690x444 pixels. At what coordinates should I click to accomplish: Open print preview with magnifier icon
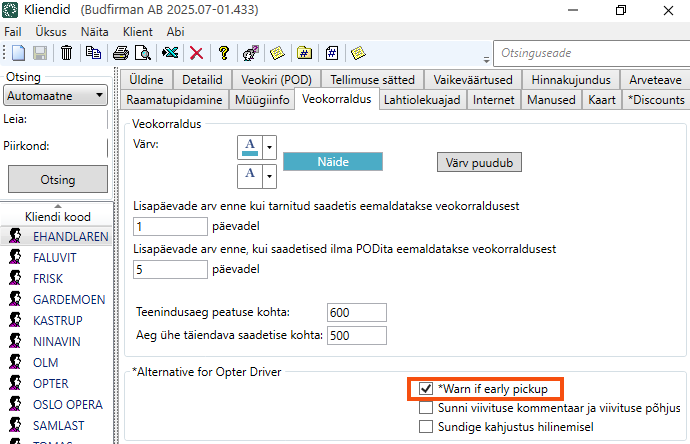coord(143,53)
